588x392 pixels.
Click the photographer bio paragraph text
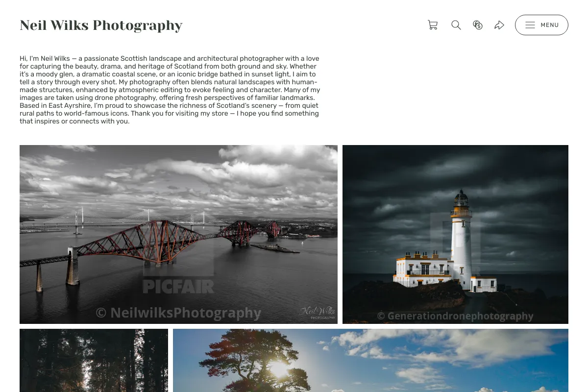pyautogui.click(x=170, y=90)
